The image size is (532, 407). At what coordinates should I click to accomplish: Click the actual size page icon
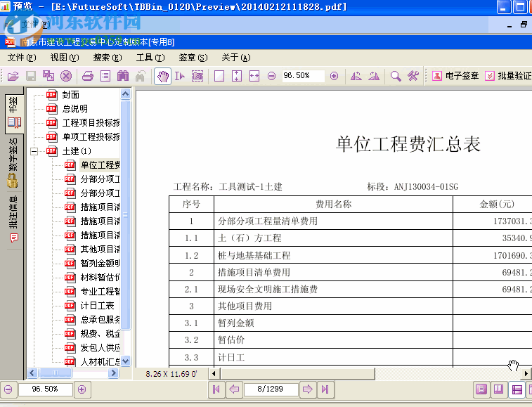219,76
